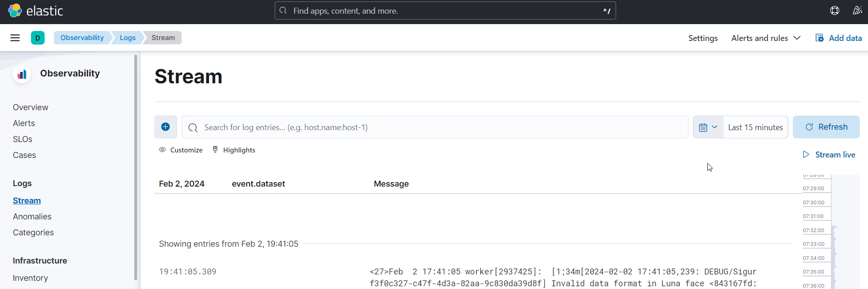The height and width of the screenshot is (289, 868).
Task: Start live streaming with Stream live
Action: pyautogui.click(x=829, y=155)
